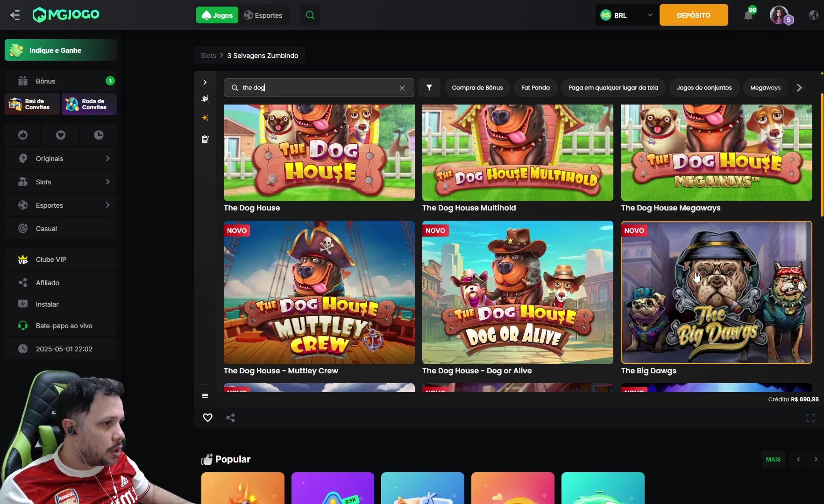Select the Fat Panda filter
Viewport: 824px width, 504px height.
coord(535,88)
